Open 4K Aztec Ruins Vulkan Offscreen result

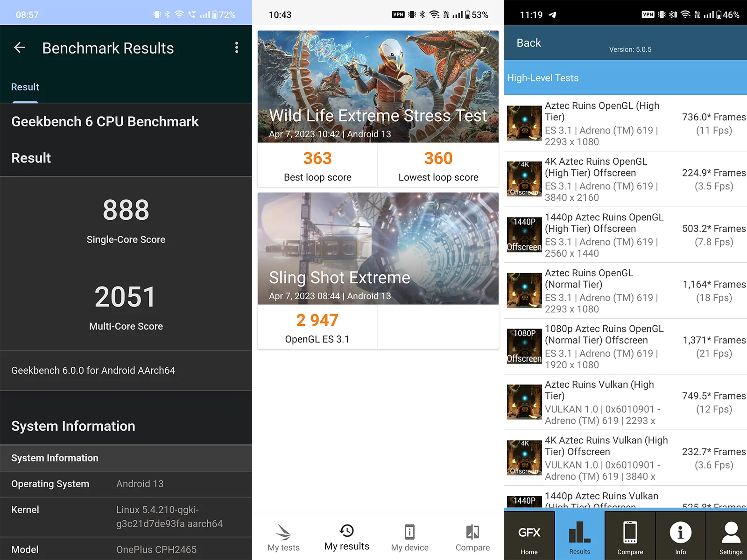[x=626, y=458]
